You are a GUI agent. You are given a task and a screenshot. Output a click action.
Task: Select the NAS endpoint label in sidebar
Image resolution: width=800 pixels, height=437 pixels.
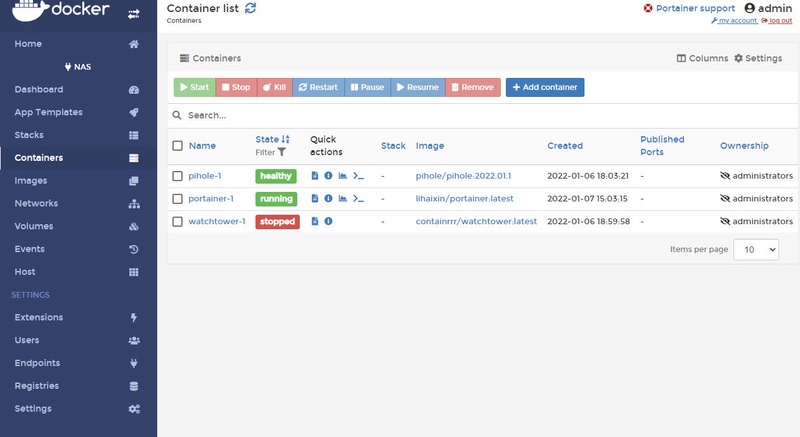(x=78, y=67)
